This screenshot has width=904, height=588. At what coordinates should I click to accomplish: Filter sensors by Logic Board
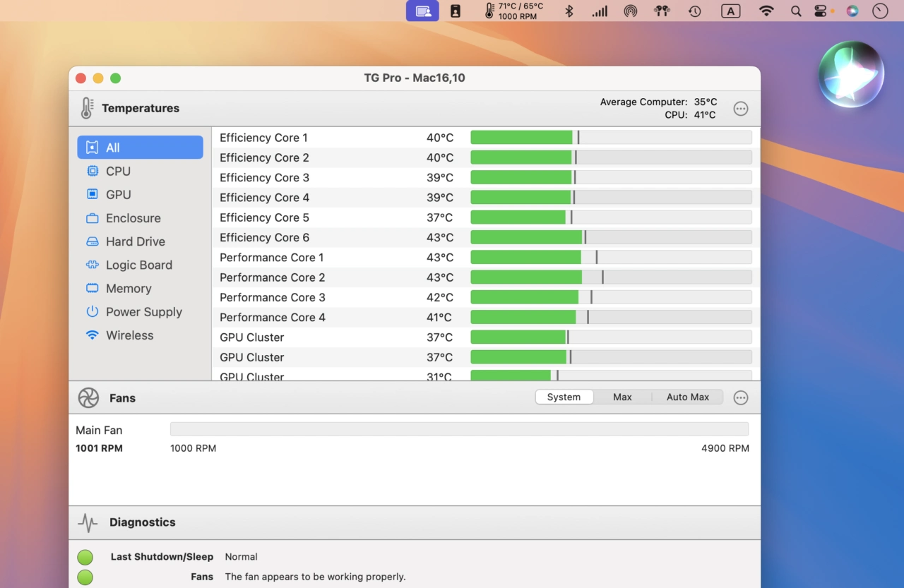click(x=140, y=265)
